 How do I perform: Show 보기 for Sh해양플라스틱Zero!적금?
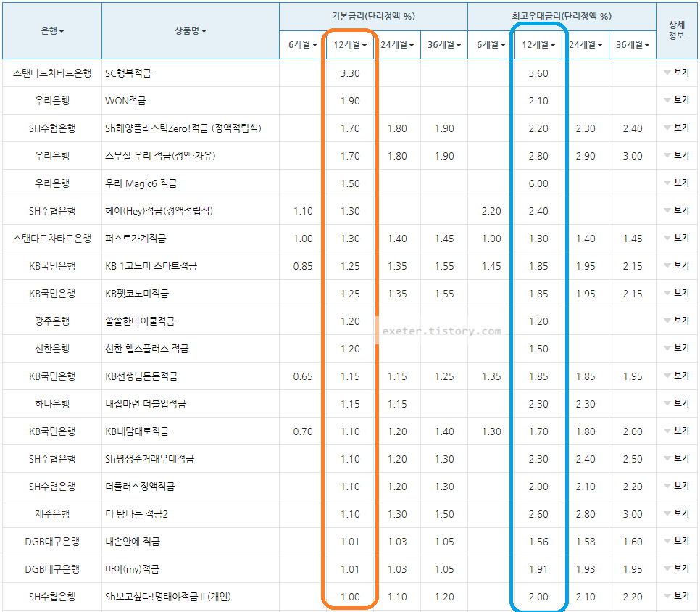click(677, 128)
